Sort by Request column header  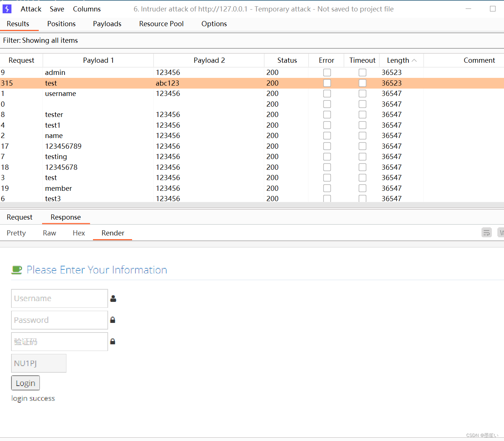click(21, 61)
